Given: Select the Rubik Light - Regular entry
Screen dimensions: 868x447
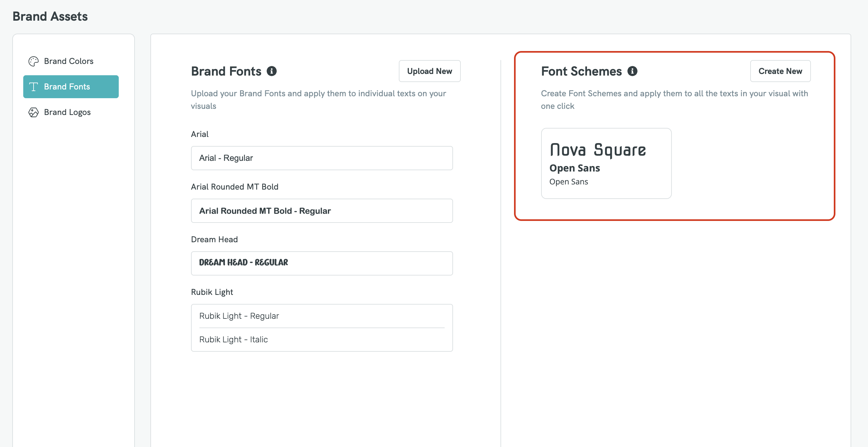Looking at the screenshot, I should click(322, 316).
